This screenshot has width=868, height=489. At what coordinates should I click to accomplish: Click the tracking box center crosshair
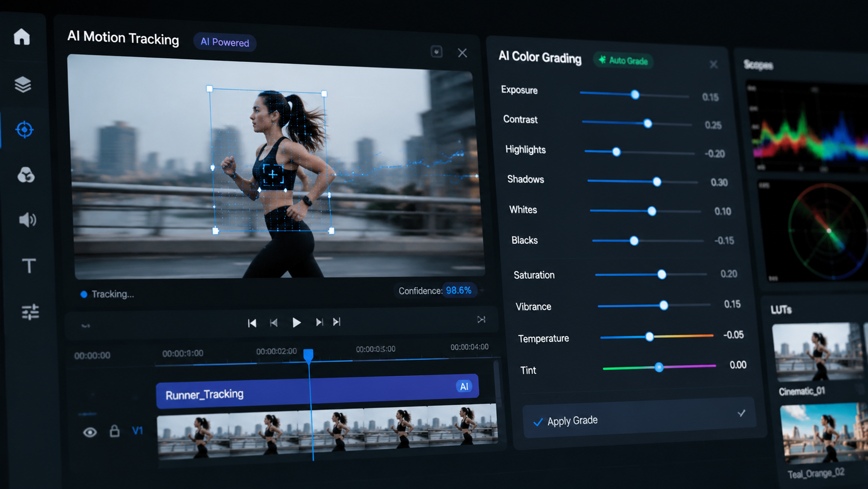[x=273, y=175]
